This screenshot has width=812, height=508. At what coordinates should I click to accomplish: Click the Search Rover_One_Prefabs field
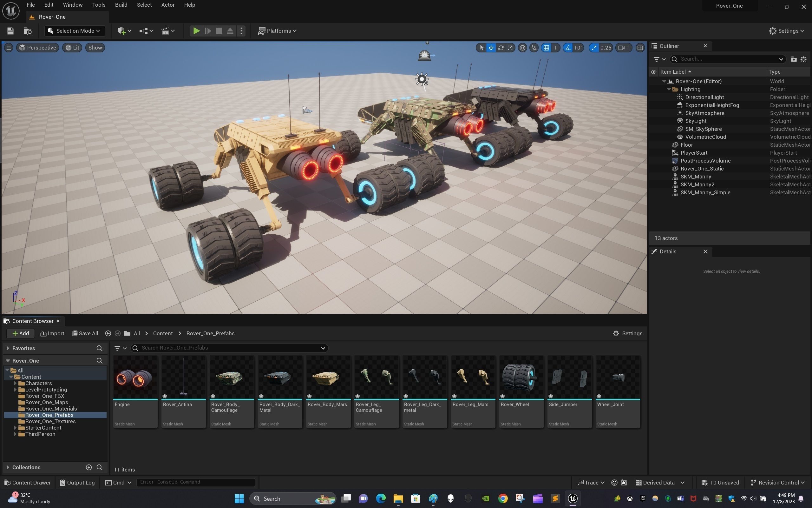point(229,348)
